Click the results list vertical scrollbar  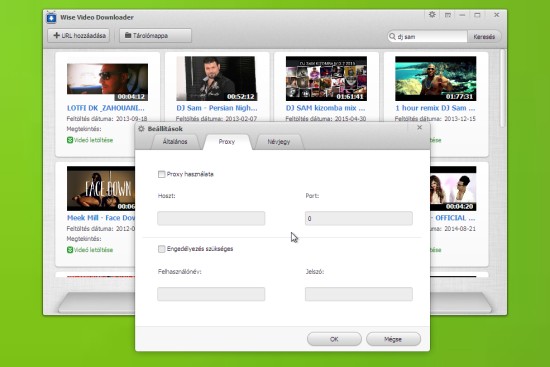tap(502, 88)
